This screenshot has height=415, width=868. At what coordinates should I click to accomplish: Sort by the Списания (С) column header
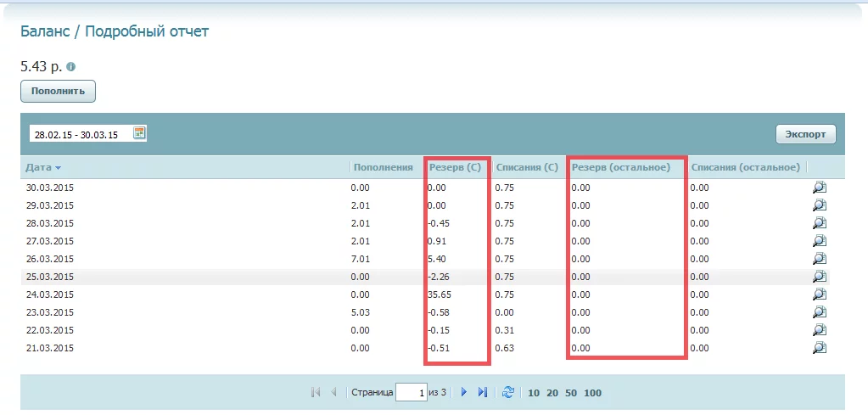point(526,167)
